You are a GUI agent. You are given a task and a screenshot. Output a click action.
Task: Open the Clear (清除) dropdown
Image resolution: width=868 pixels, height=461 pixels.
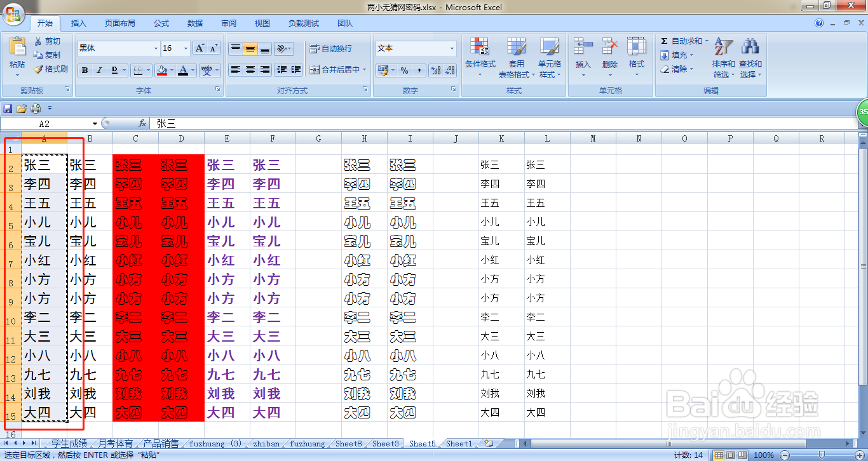(x=677, y=69)
